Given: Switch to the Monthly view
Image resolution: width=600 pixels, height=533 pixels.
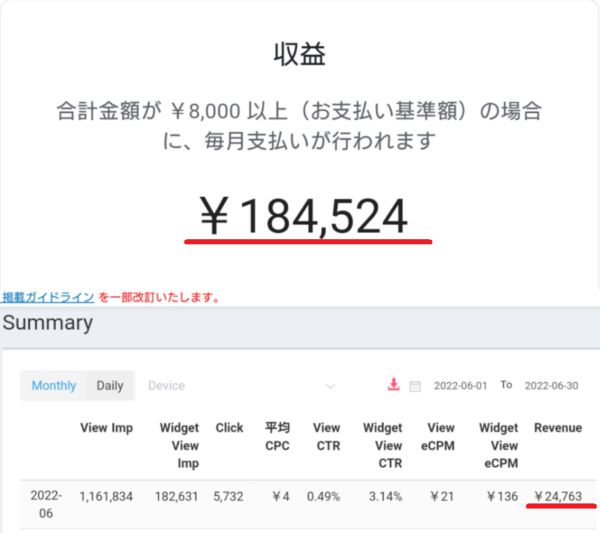Looking at the screenshot, I should [x=53, y=386].
